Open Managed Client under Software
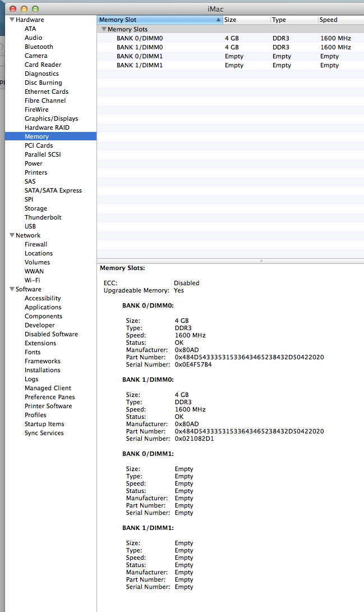This screenshot has width=364, height=612. (x=48, y=387)
